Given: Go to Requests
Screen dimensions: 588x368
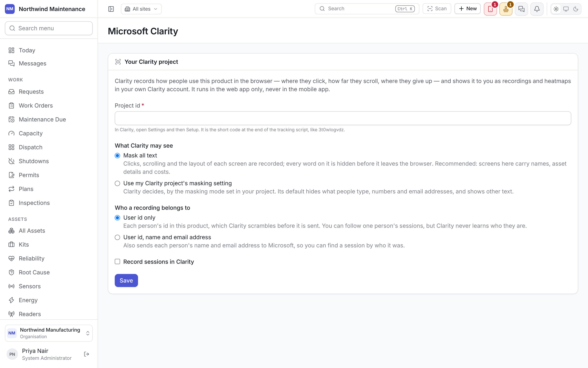Looking at the screenshot, I should click(x=49, y=92).
